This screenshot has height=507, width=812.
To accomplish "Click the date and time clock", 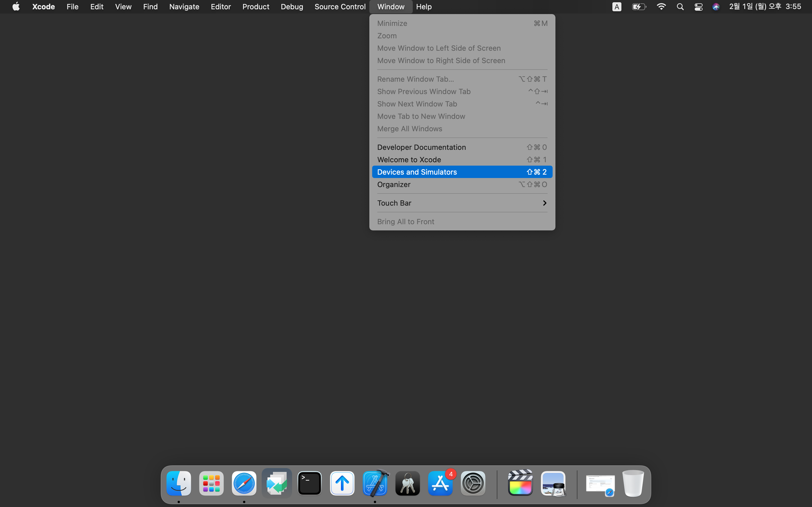I will pyautogui.click(x=765, y=7).
